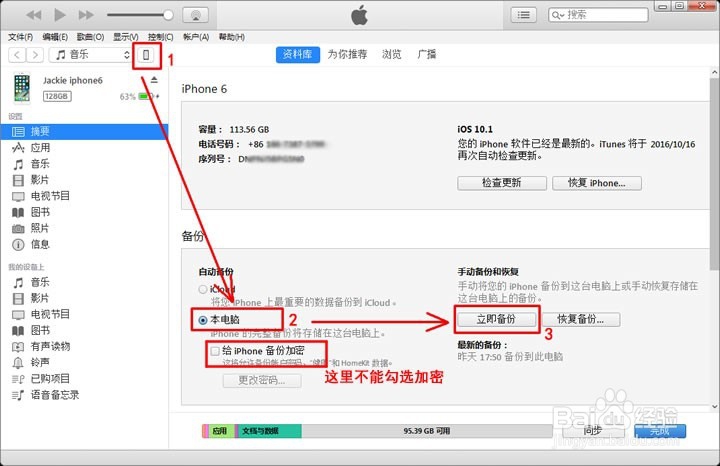Open the 音乐 media type dropdown
Screen dimensions: 720x466
click(91, 55)
